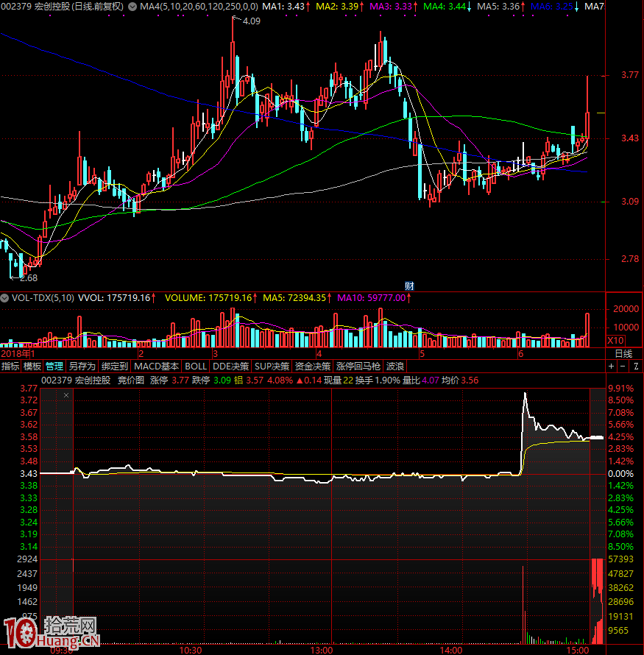The height and width of the screenshot is (655, 644).
Task: Open the MA4 indicator settings circle icon
Action: 132,7
